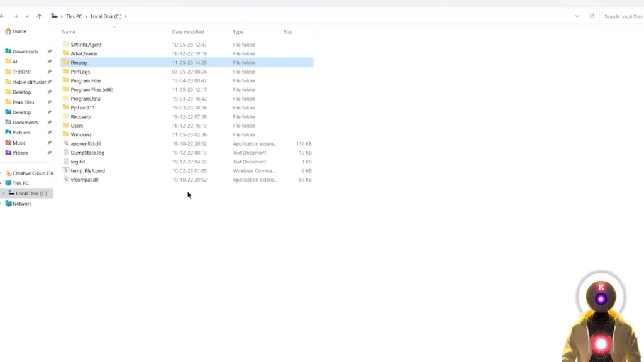Sort by Size column header

288,31
